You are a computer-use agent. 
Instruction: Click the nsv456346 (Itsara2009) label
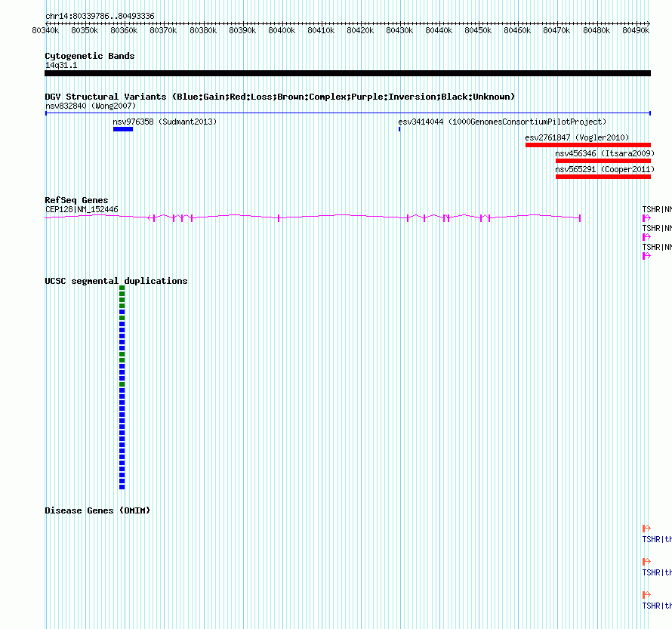pos(605,153)
